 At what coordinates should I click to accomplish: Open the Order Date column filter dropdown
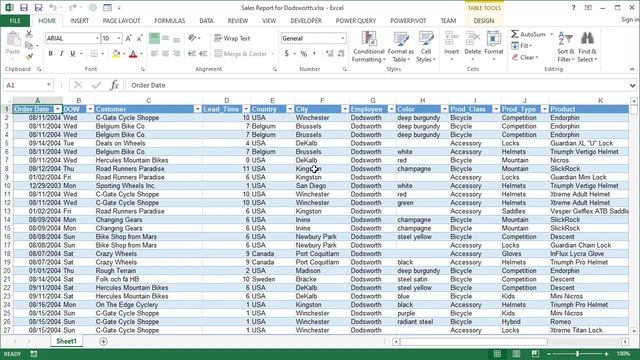(x=58, y=109)
